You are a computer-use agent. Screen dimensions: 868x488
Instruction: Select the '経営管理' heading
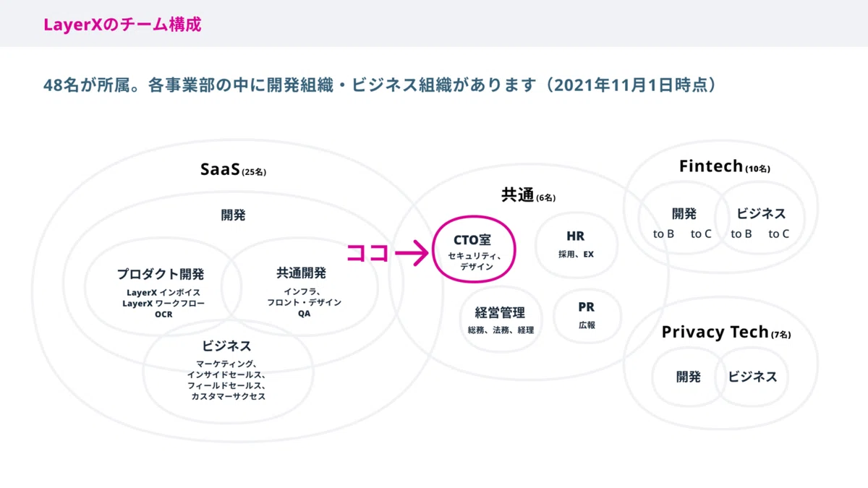tap(500, 313)
